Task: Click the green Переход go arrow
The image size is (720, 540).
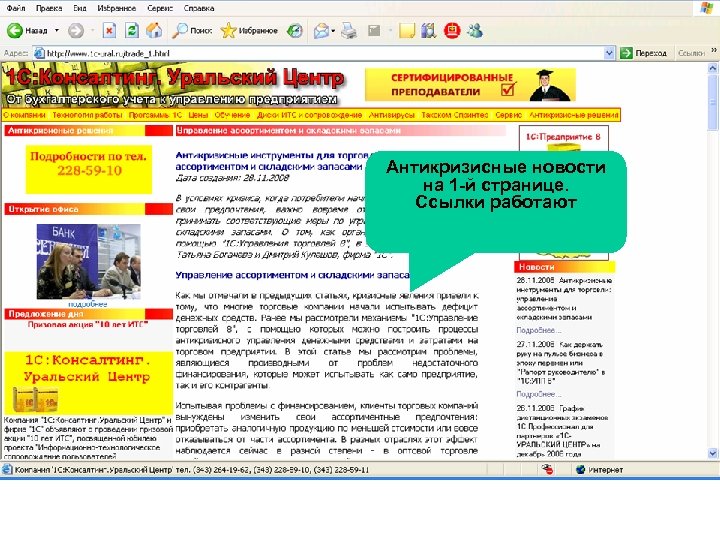Action: click(x=626, y=53)
